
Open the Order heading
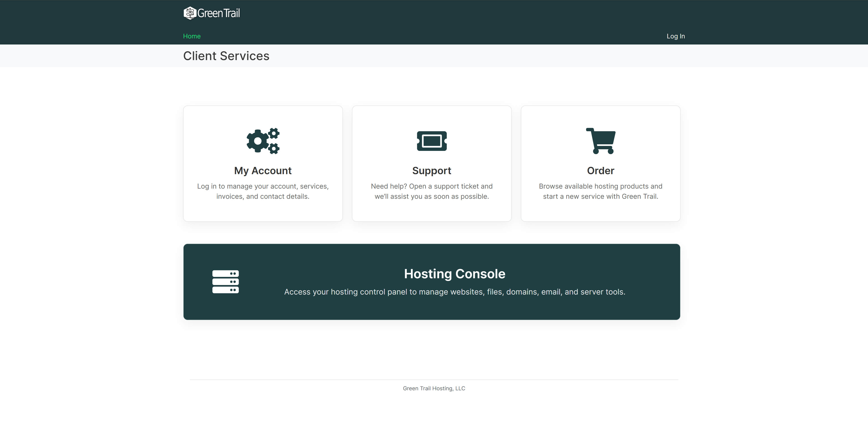[600, 171]
